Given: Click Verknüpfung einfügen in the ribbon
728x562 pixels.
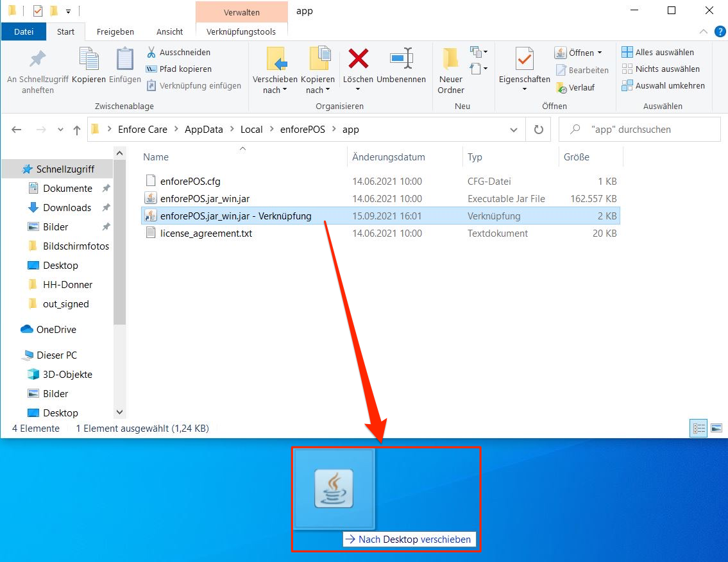Looking at the screenshot, I should pyautogui.click(x=194, y=85).
